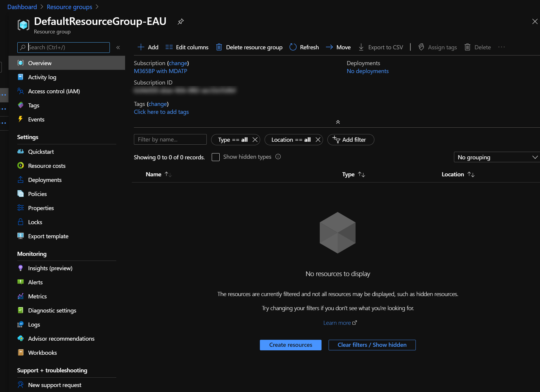Viewport: 540px width, 392px height.
Task: Click the hidden types info icon
Action: coord(278,157)
